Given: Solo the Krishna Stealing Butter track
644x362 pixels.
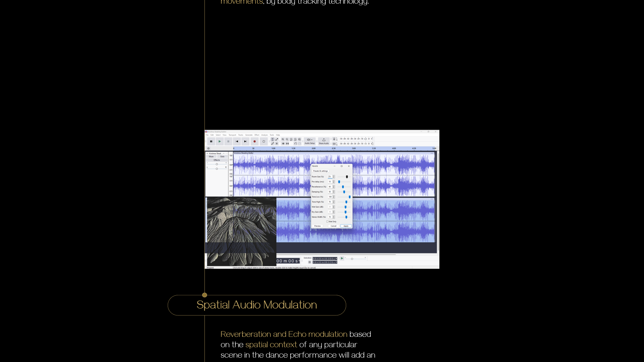Looking at the screenshot, I should (x=222, y=157).
